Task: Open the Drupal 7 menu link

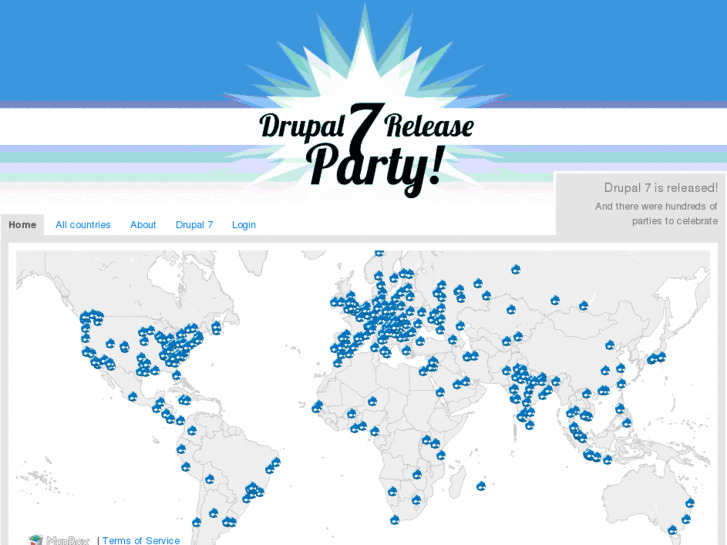Action: [194, 225]
